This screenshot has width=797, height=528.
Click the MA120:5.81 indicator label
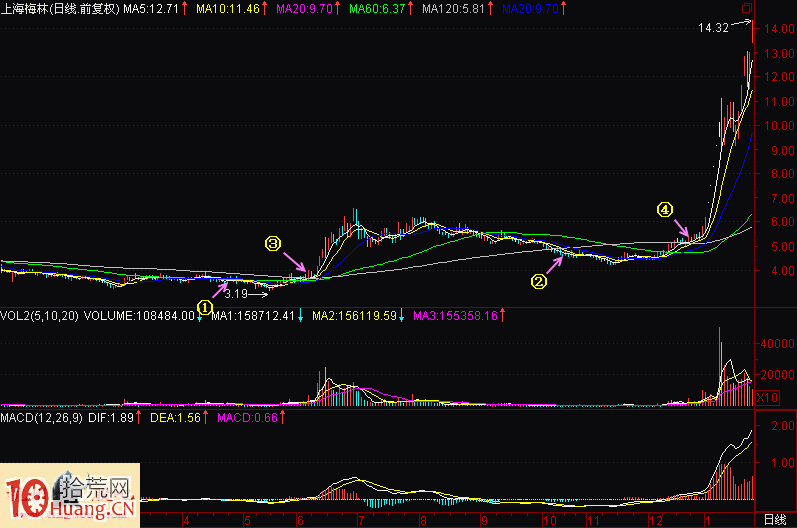[x=453, y=9]
